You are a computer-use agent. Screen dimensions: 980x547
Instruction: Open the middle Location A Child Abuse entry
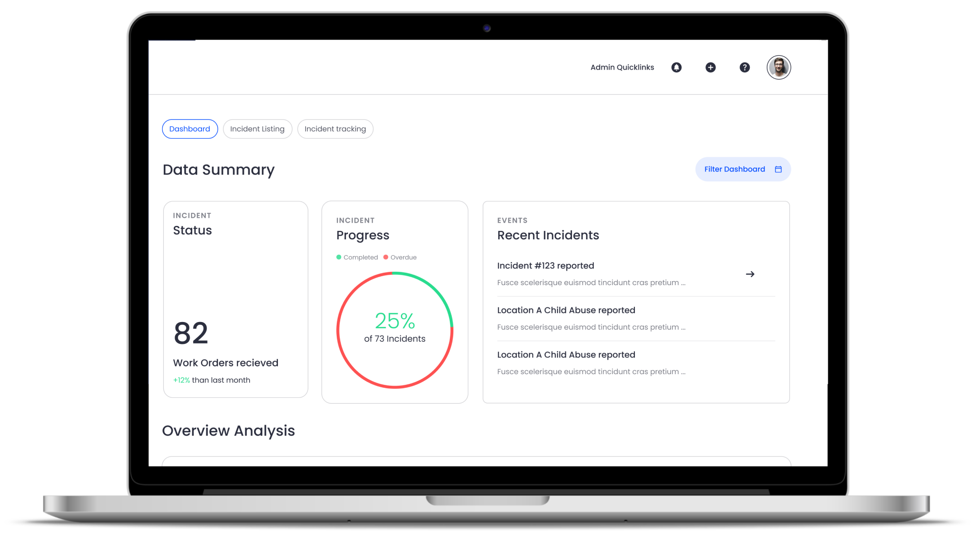[x=636, y=318]
